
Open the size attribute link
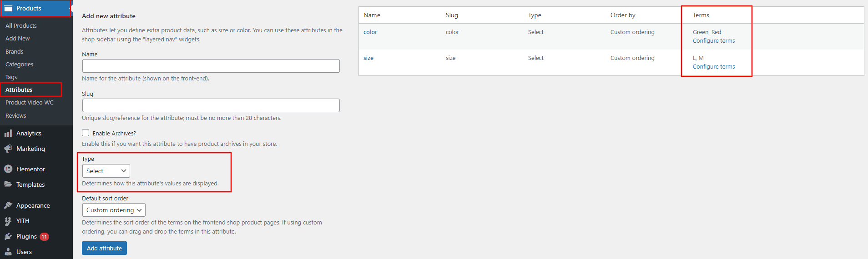[368, 58]
